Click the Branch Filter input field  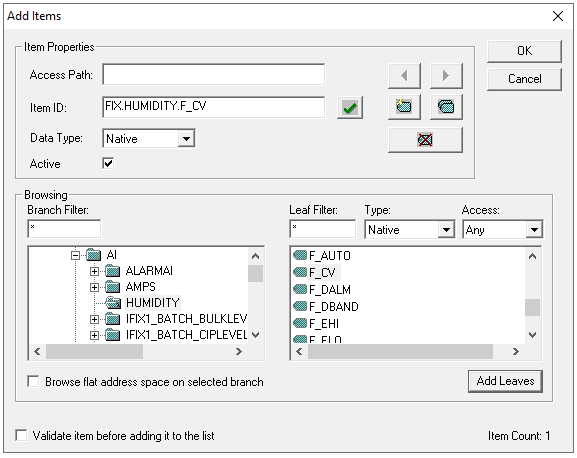[x=64, y=229]
